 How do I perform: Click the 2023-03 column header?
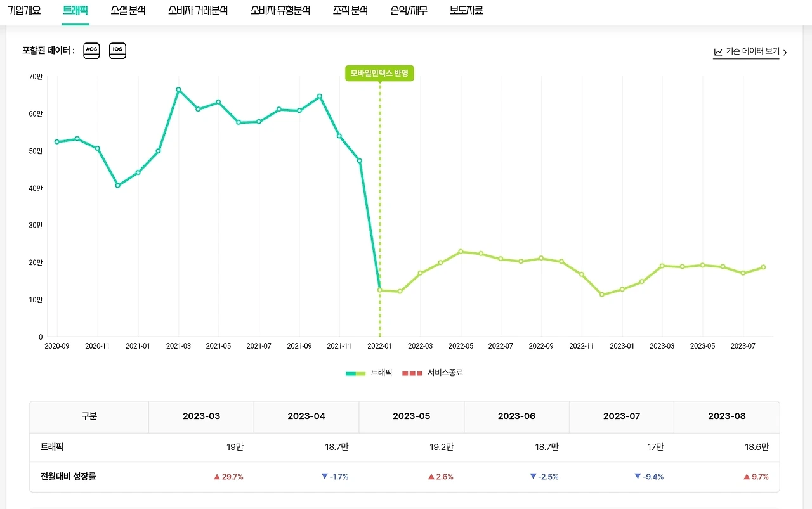(x=201, y=416)
